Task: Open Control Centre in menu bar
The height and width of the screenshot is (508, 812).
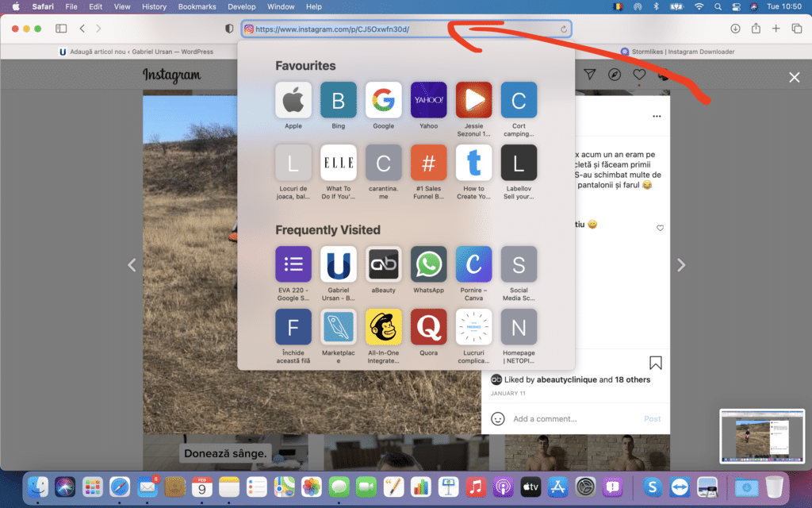Action: [736, 6]
